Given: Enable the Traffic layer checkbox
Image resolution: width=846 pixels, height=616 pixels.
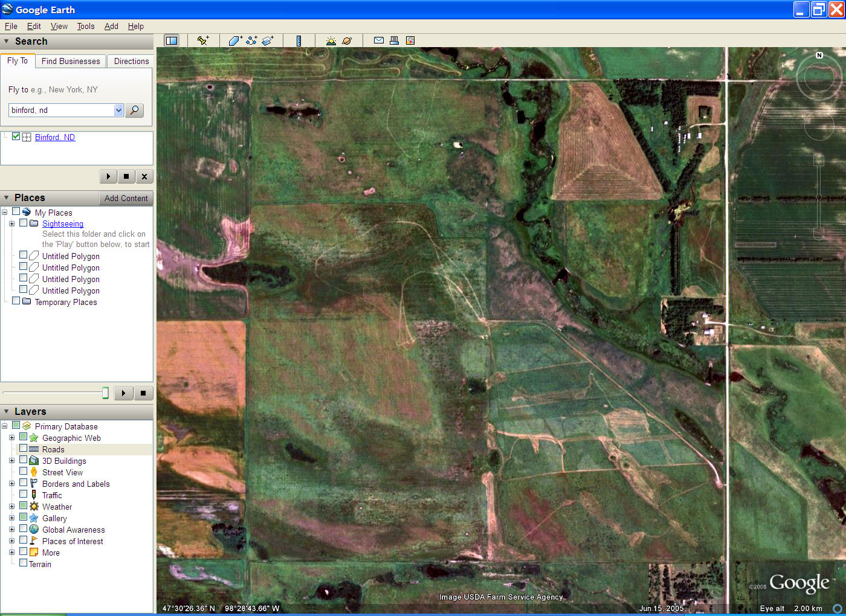Looking at the screenshot, I should [23, 495].
